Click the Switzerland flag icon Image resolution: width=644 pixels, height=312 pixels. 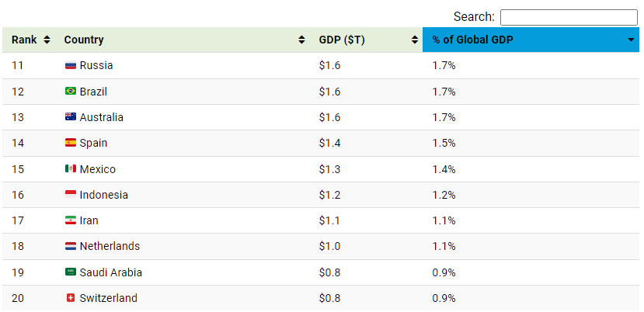tap(70, 298)
